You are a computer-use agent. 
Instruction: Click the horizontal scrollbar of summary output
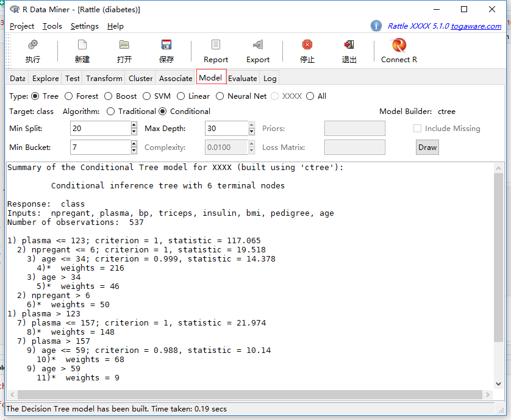[x=250, y=394]
